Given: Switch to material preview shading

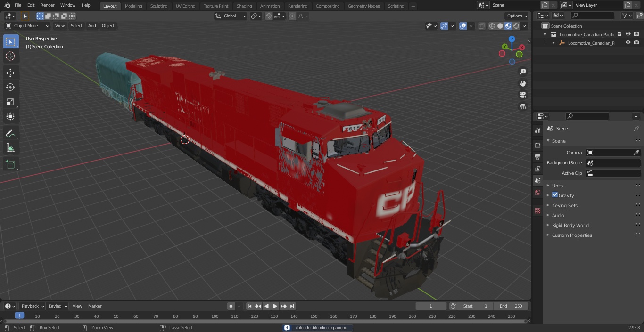Looking at the screenshot, I should tap(508, 26).
